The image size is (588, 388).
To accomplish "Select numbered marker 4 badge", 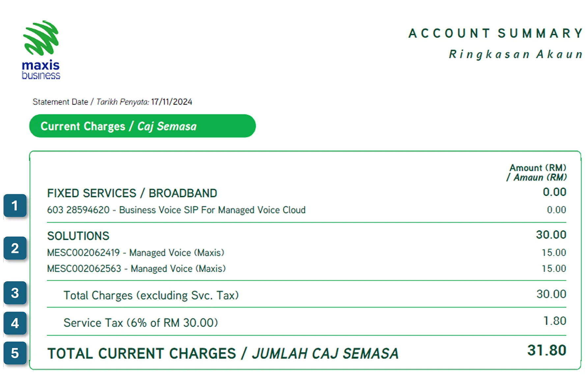I will 15,323.
